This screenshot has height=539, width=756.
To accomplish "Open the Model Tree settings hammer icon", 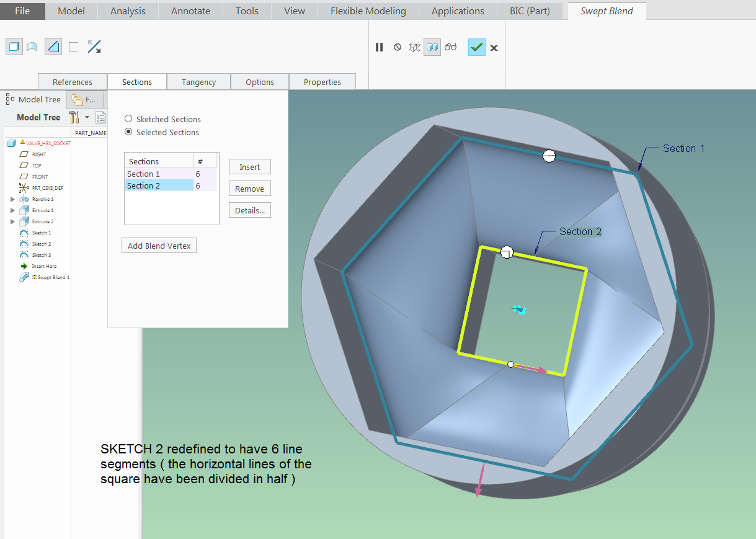I will pos(74,117).
